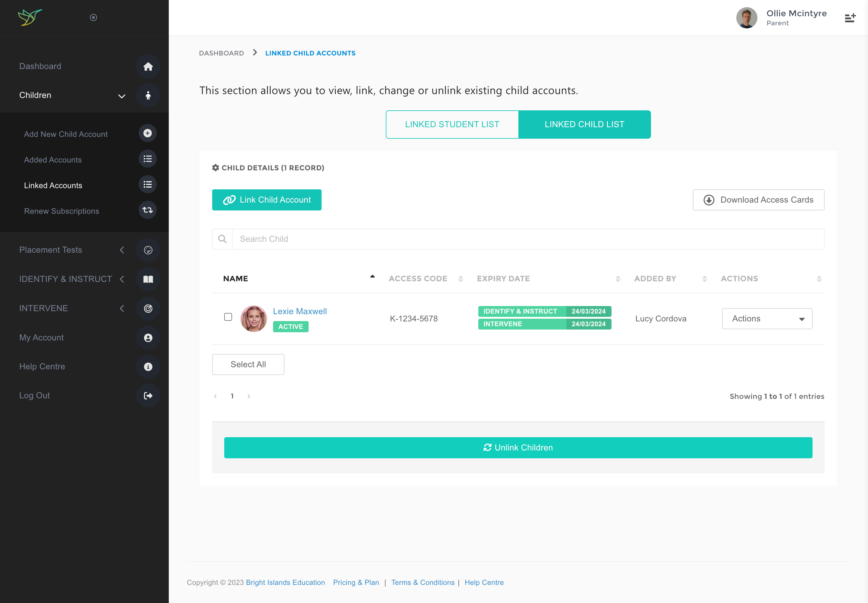
Task: Click the Placement Tests gauge icon
Action: [x=148, y=250]
